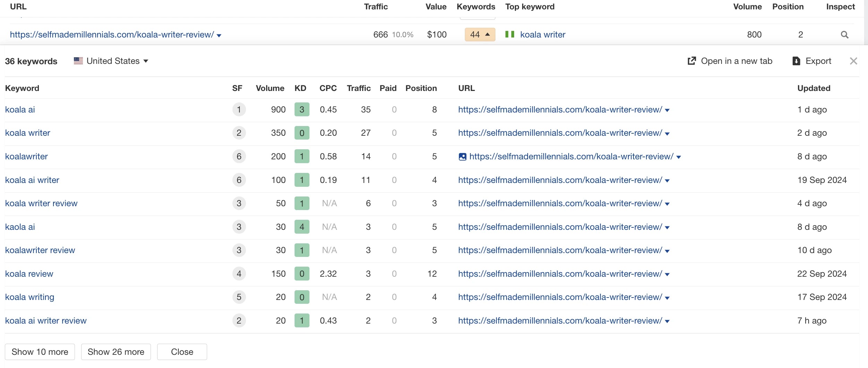Click the Show 10 more button
868x368 pixels.
[40, 352]
